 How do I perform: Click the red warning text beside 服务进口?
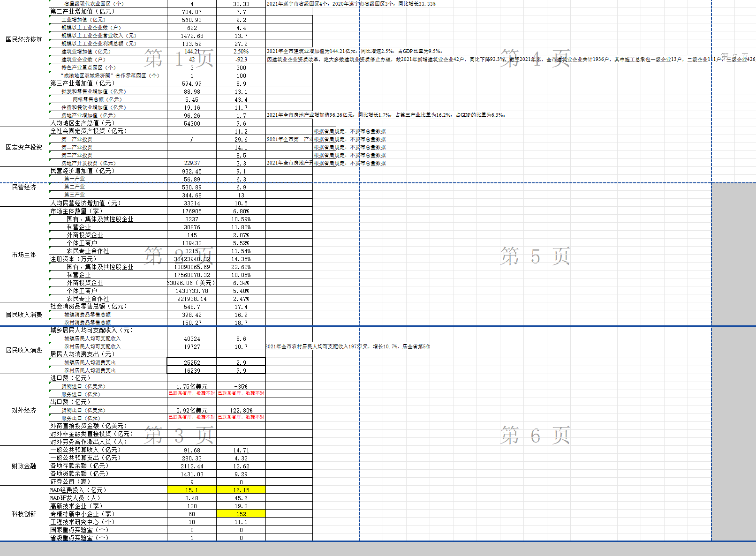click(192, 394)
